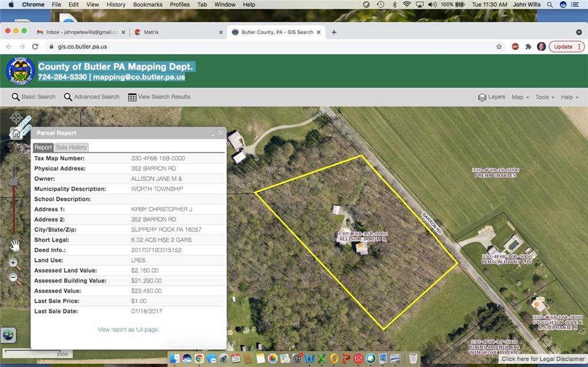Click the Time Machine menu bar icon
The width and height of the screenshot is (588, 367).
pyautogui.click(x=380, y=5)
